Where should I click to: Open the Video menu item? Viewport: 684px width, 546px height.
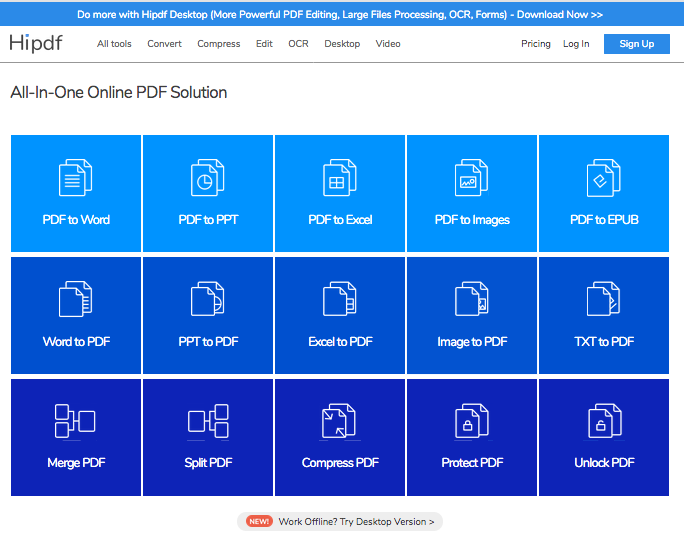pos(388,44)
